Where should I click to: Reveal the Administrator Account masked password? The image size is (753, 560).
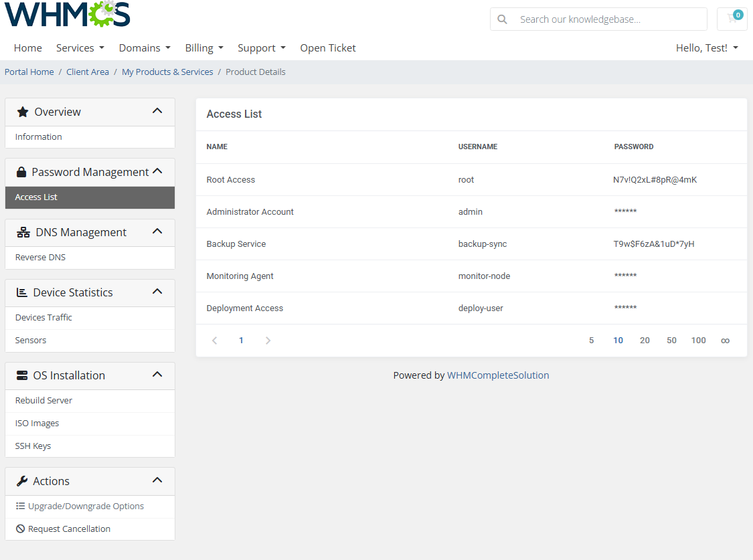[625, 211]
